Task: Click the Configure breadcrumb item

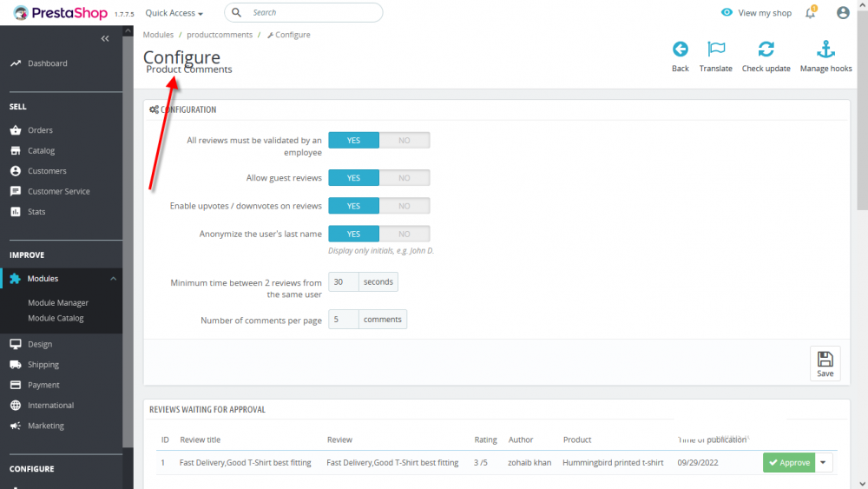Action: [288, 35]
